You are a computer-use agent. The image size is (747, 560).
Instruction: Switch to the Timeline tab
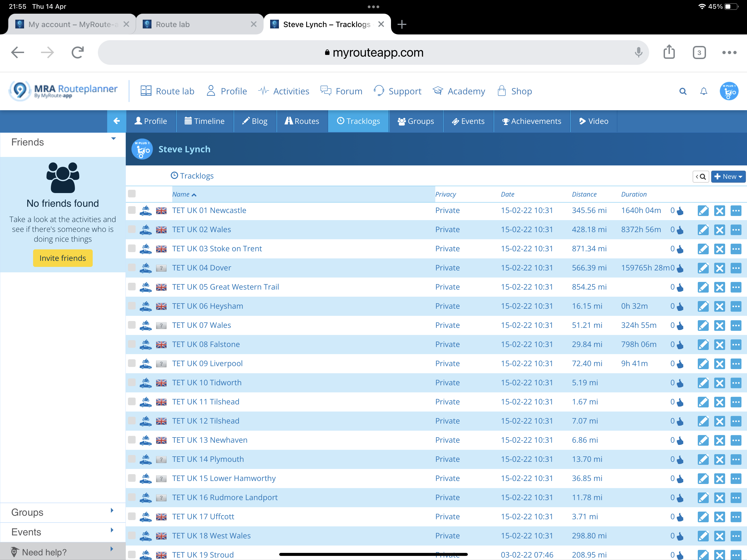click(x=205, y=121)
